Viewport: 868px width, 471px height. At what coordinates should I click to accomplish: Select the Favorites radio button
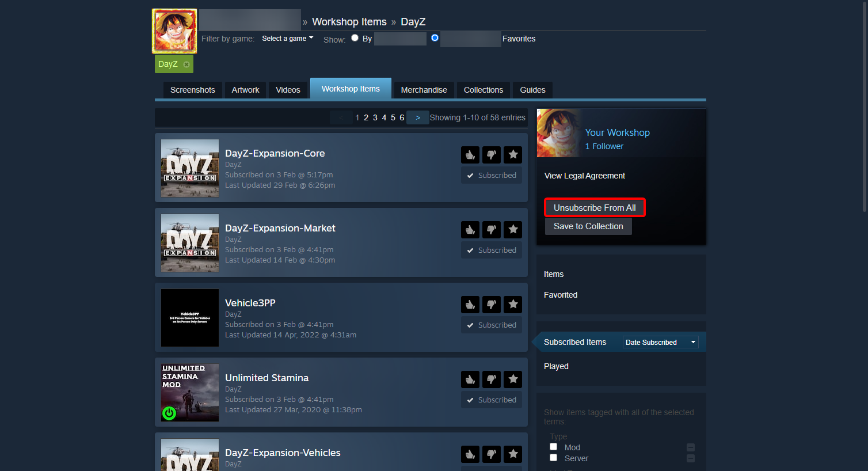coord(435,38)
